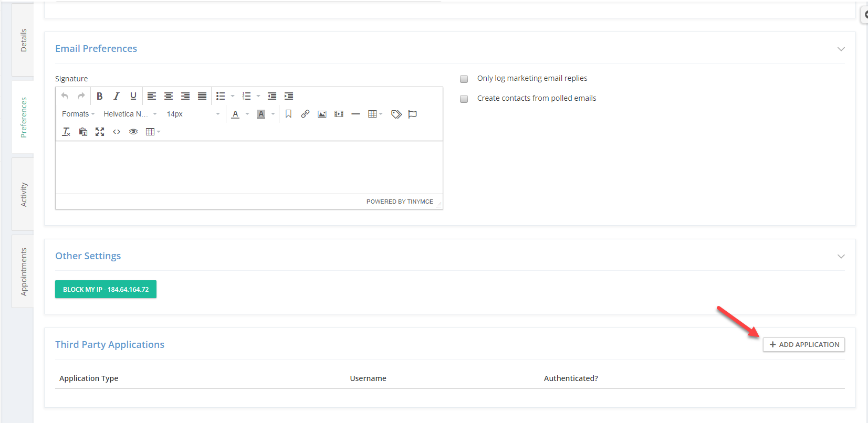Preview the signature with the eye icon
This screenshot has height=423, width=868.
133,132
